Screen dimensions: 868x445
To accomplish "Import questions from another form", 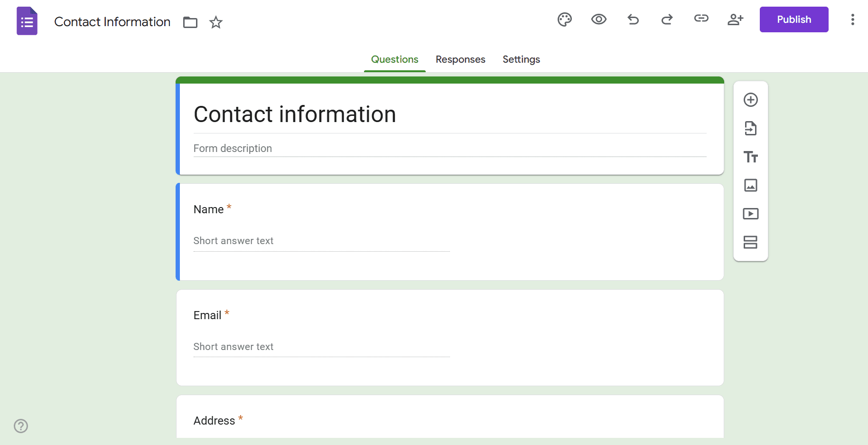I will pyautogui.click(x=751, y=128).
